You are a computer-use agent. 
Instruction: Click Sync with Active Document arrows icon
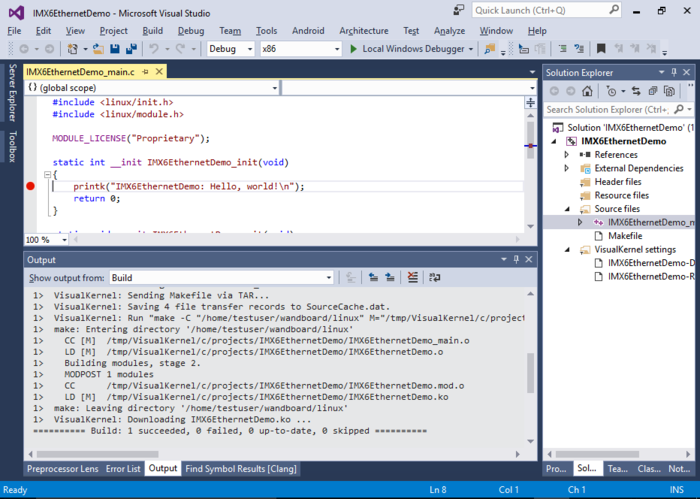[636, 91]
